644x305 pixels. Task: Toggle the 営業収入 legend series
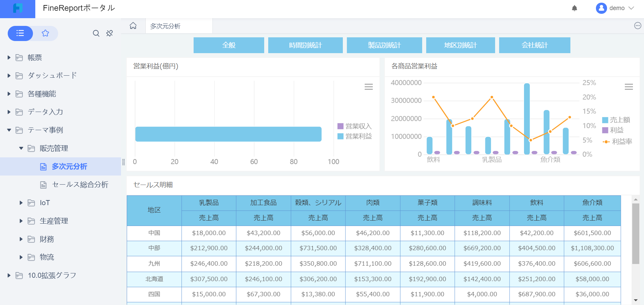click(355, 126)
